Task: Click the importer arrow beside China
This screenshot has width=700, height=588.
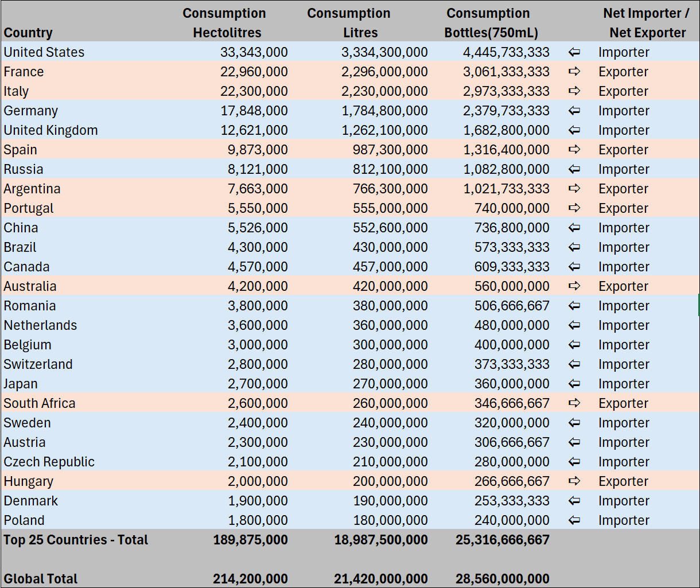Action: (x=574, y=228)
